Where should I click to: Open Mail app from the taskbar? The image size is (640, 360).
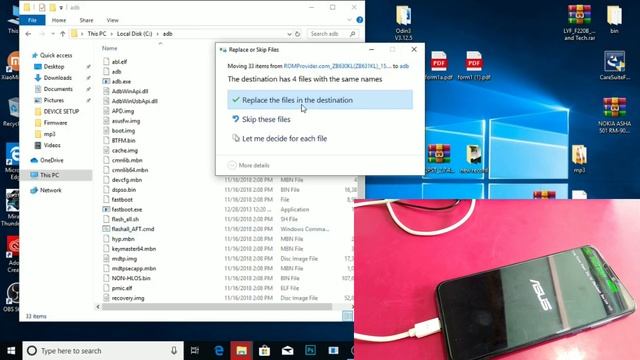[287, 351]
